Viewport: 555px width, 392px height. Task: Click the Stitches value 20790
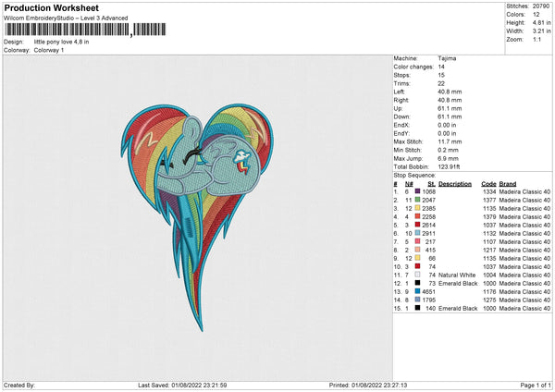point(541,6)
